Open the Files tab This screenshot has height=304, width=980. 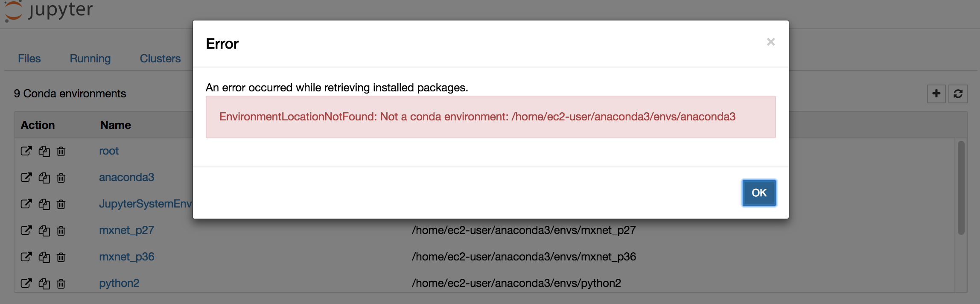[29, 58]
